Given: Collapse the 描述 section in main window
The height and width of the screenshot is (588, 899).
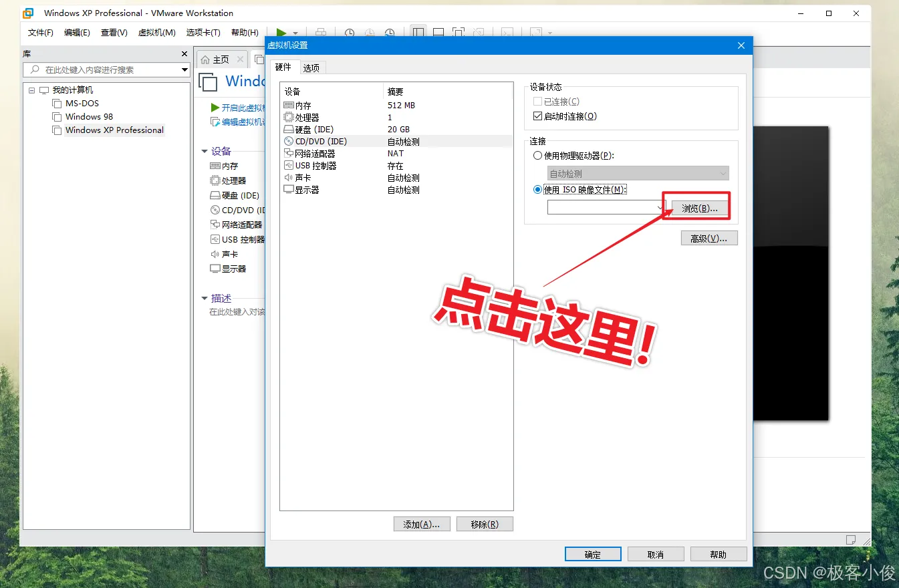Looking at the screenshot, I should click(205, 299).
